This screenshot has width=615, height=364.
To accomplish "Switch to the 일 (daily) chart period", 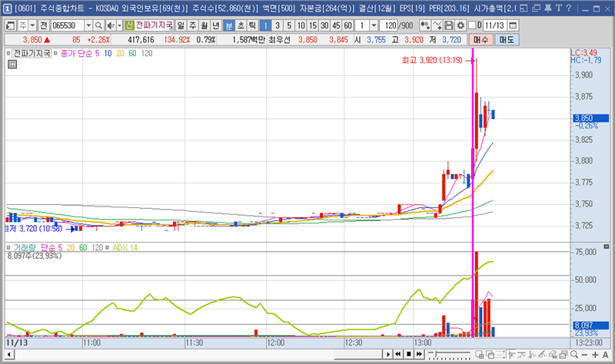I will (x=180, y=25).
